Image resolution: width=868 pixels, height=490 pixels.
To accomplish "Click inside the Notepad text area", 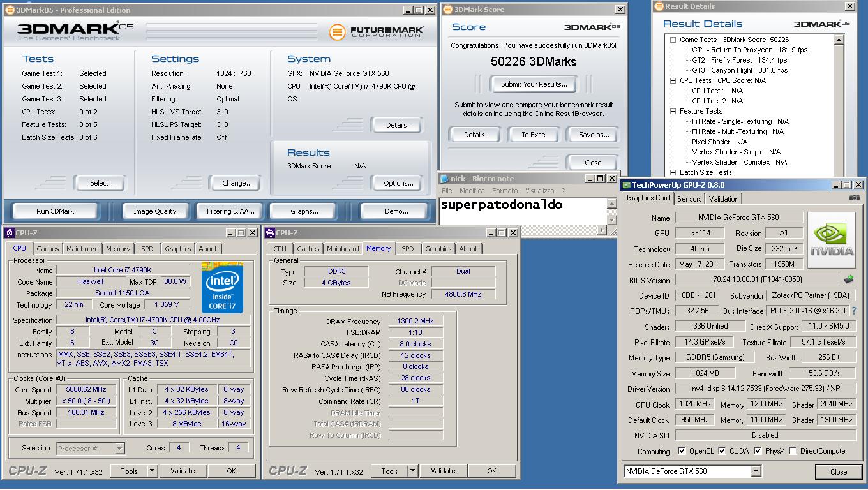I will (523, 211).
